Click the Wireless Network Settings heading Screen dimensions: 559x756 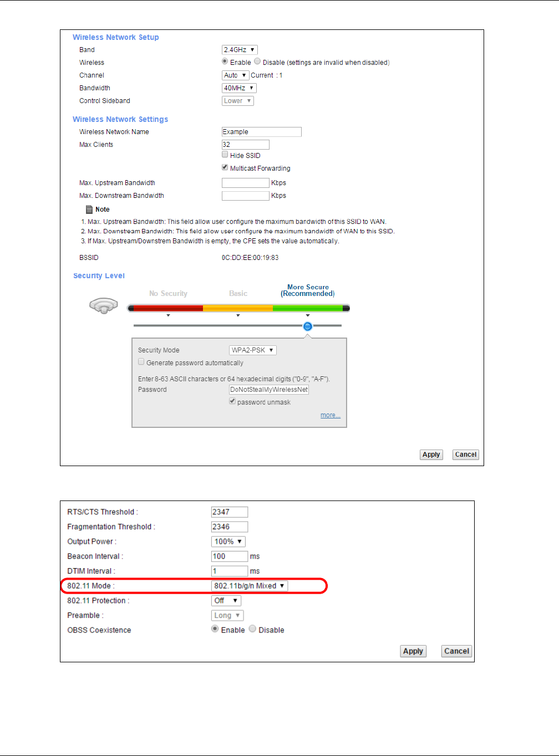click(x=120, y=119)
